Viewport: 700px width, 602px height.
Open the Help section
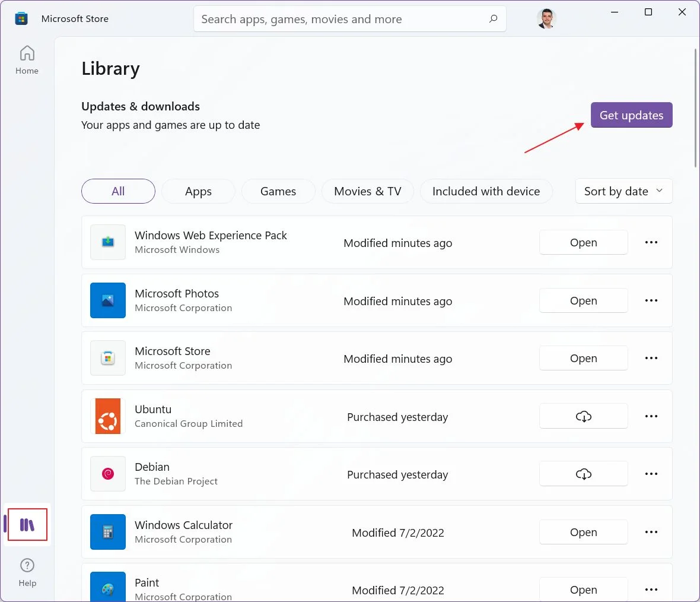click(27, 572)
